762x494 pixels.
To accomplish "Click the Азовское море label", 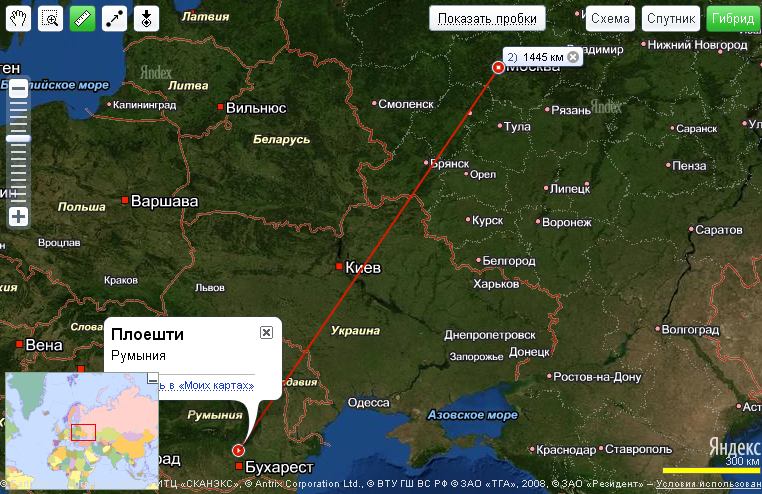I will coord(472,415).
